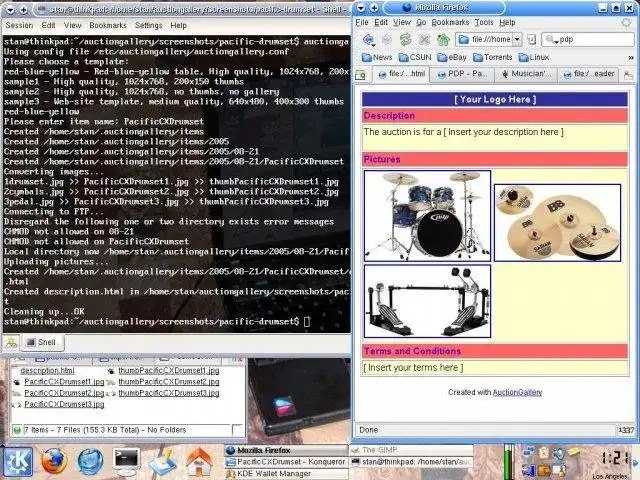Switch to PacificCXDrumset - Konqueror taskbar entry
This screenshot has height=480, width=640.
[x=286, y=462]
